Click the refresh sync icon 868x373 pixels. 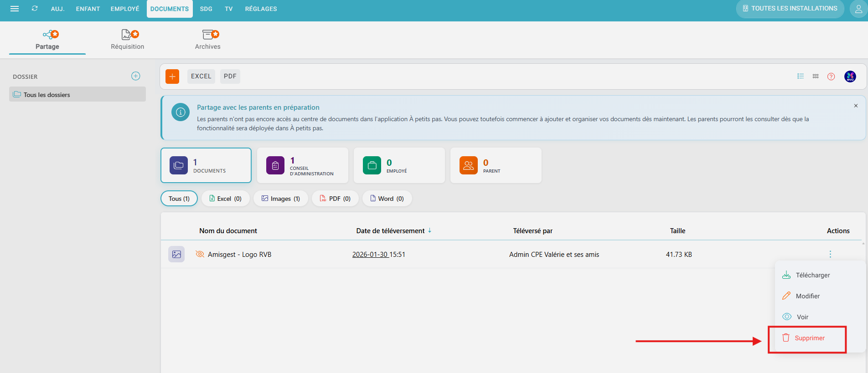point(35,9)
